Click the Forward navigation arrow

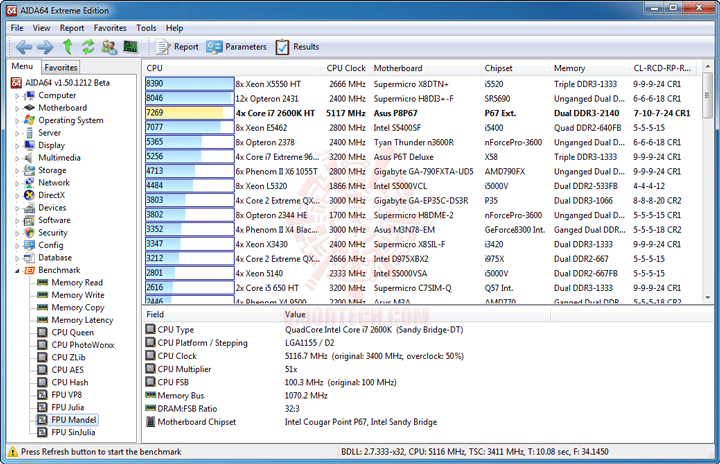[45, 47]
